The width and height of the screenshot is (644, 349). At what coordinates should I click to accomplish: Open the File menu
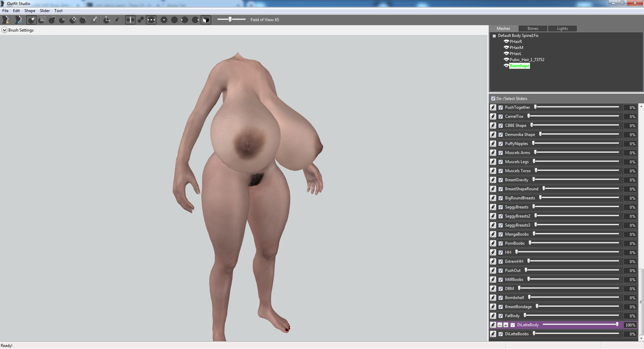click(5, 11)
